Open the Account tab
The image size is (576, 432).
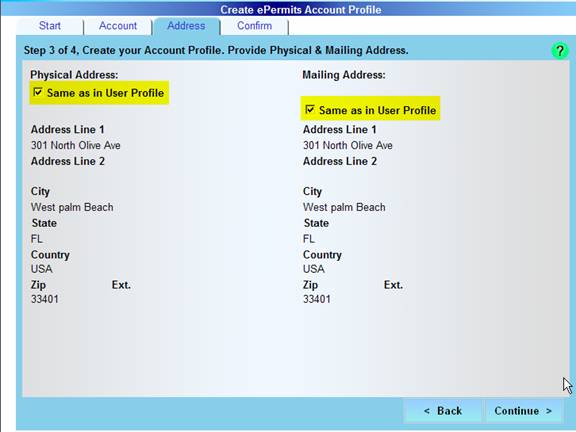click(118, 26)
